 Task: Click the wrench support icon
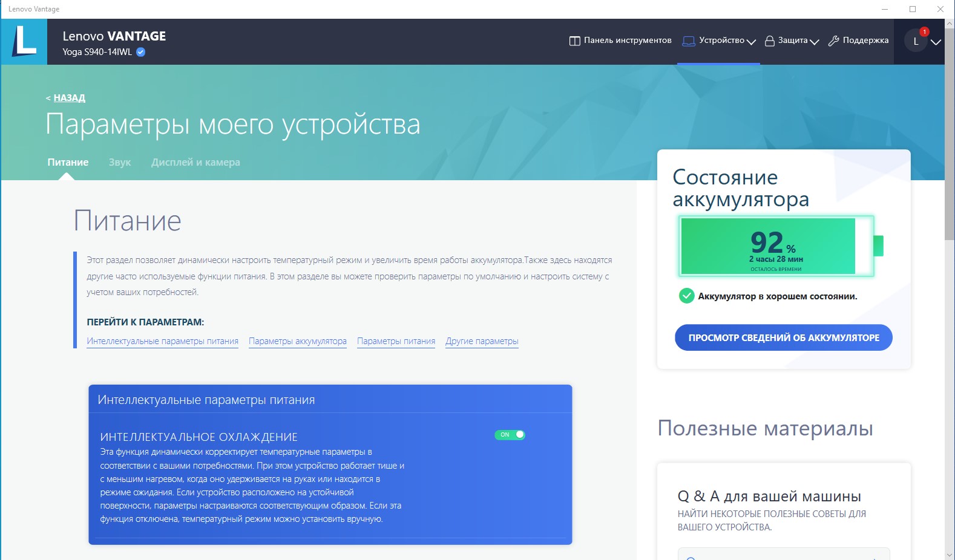coord(833,41)
